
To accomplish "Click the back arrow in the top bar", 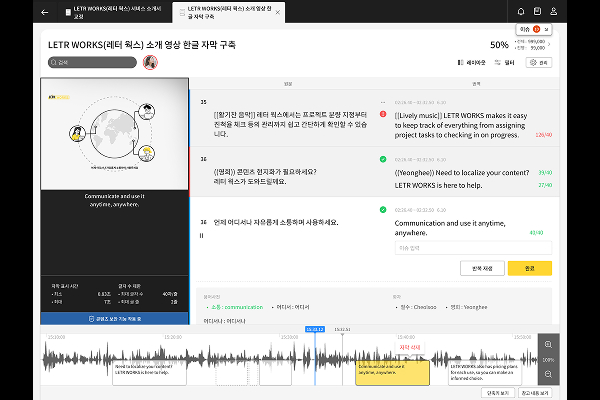I will click(x=45, y=13).
